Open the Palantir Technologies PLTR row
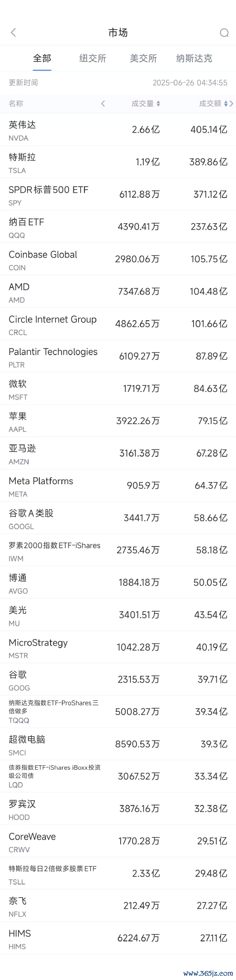The image size is (236, 980). pos(118,356)
